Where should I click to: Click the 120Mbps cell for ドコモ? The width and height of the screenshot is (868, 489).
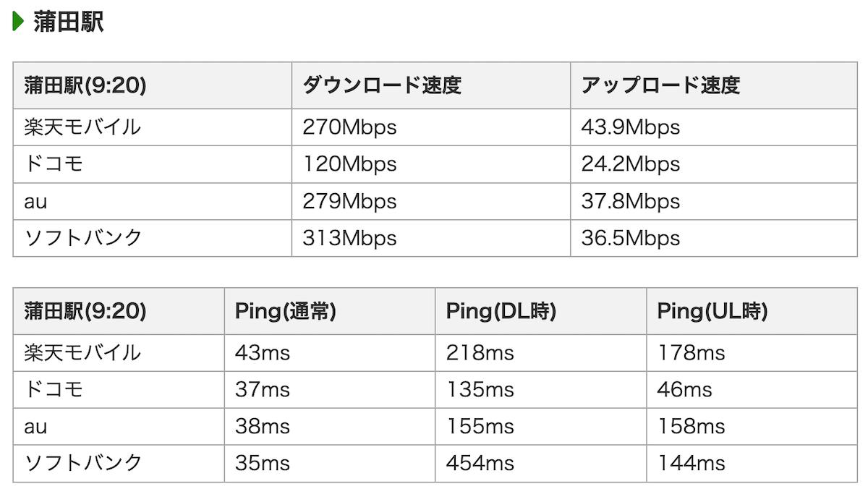tap(350, 164)
